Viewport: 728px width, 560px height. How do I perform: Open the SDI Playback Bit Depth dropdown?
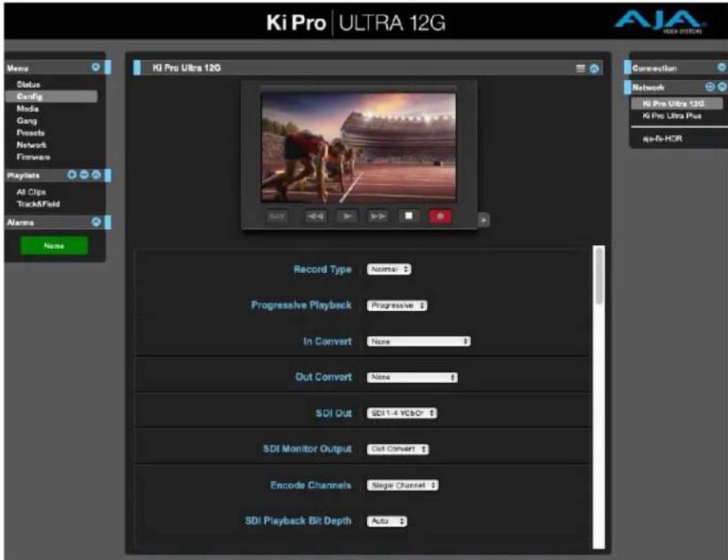coord(387,521)
